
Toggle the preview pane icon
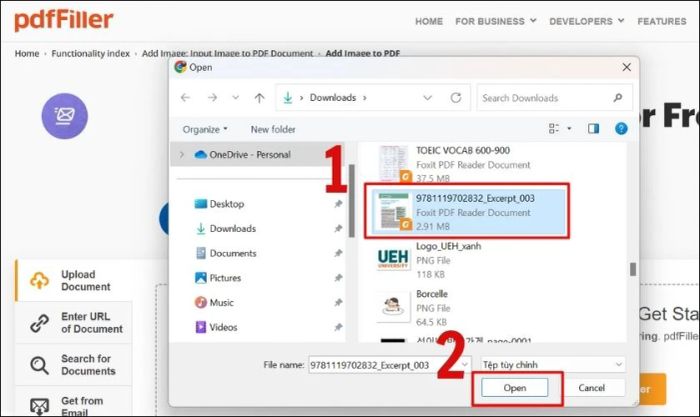pos(593,129)
